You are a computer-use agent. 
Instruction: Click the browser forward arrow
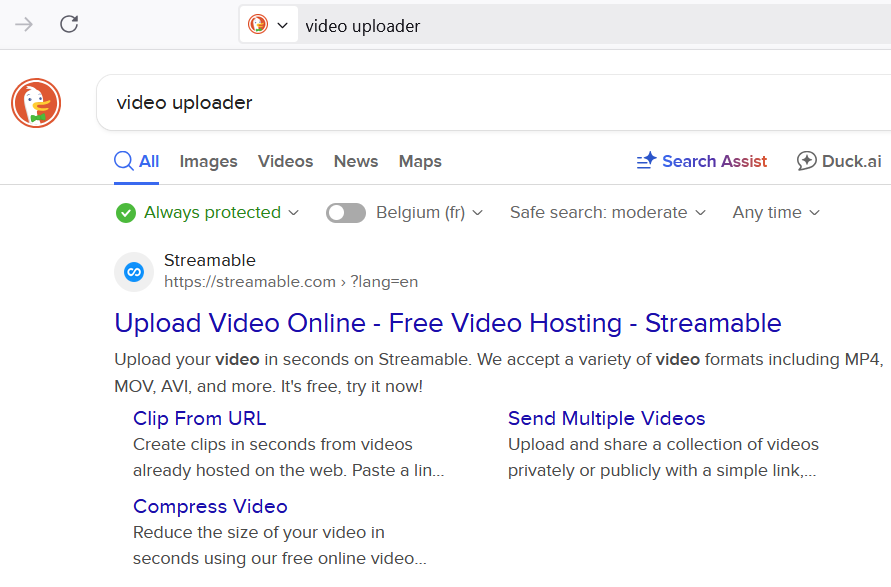click(x=24, y=24)
